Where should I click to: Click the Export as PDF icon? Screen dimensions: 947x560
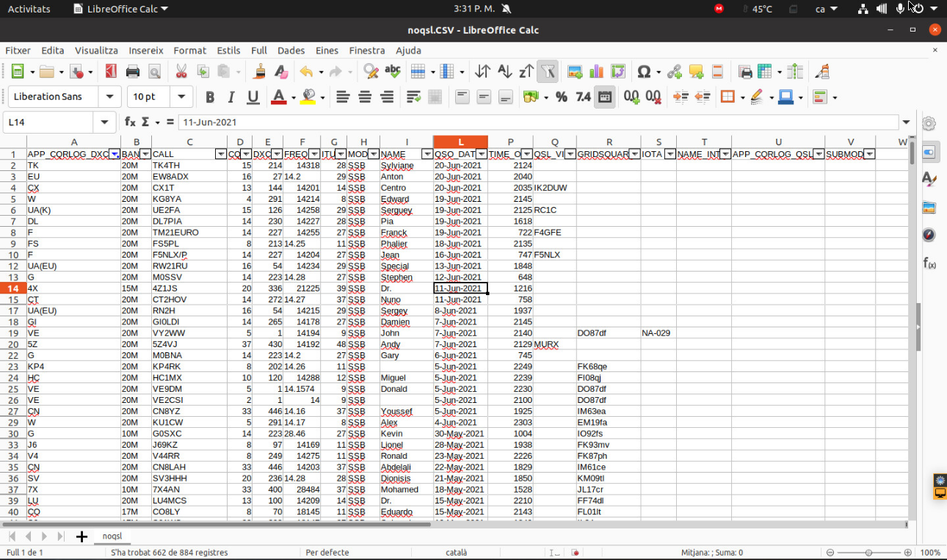[x=111, y=71]
